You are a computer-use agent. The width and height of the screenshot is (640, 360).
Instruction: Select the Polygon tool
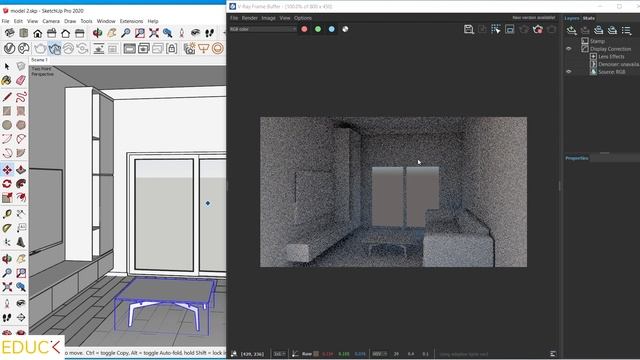(x=21, y=125)
